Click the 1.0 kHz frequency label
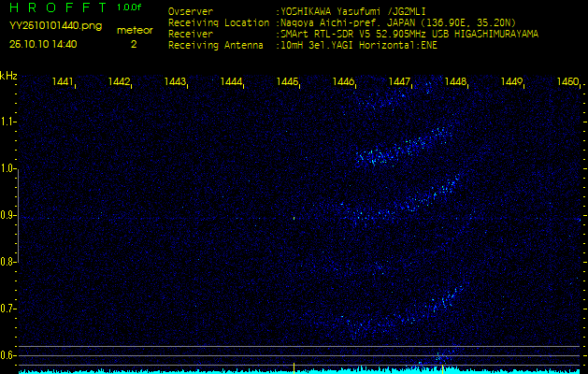 click(x=8, y=168)
